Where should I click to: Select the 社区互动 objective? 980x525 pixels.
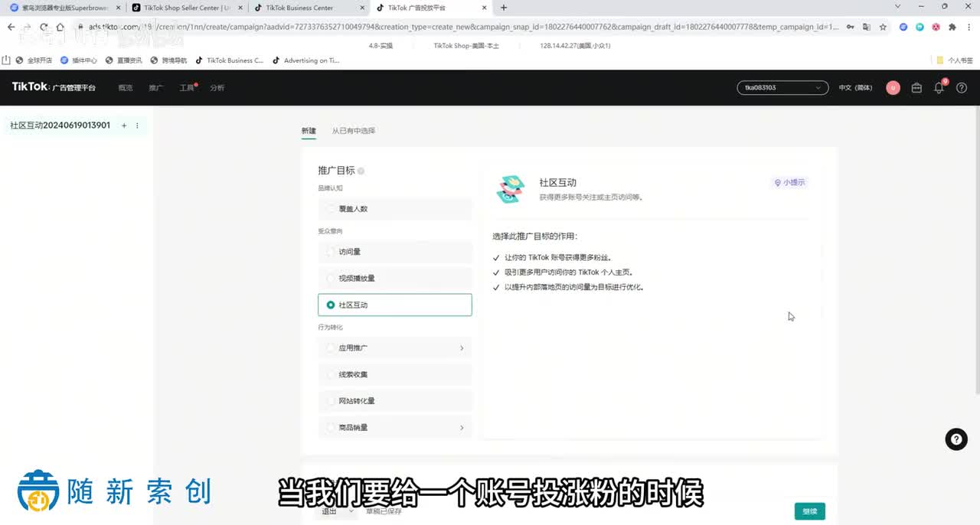tap(395, 305)
